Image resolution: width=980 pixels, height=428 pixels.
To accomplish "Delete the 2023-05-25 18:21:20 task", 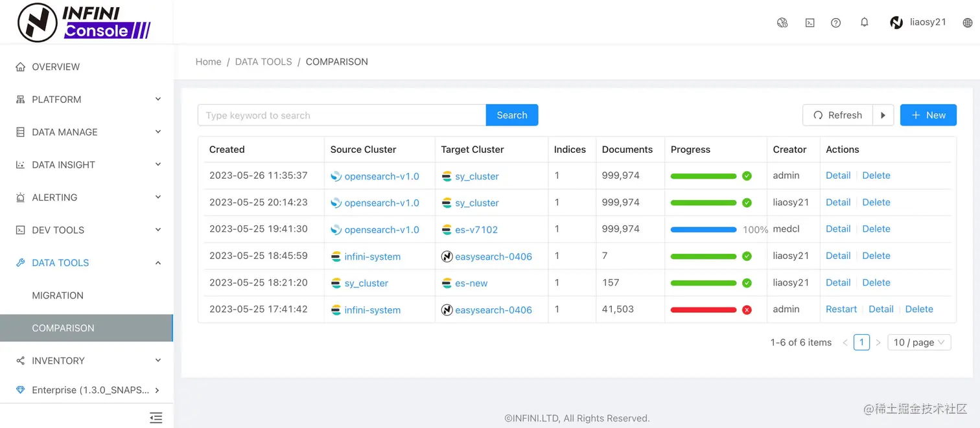I will point(876,283).
